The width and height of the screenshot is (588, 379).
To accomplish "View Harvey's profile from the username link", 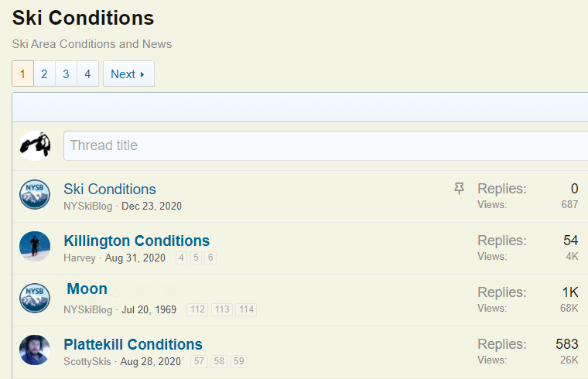I will (80, 258).
